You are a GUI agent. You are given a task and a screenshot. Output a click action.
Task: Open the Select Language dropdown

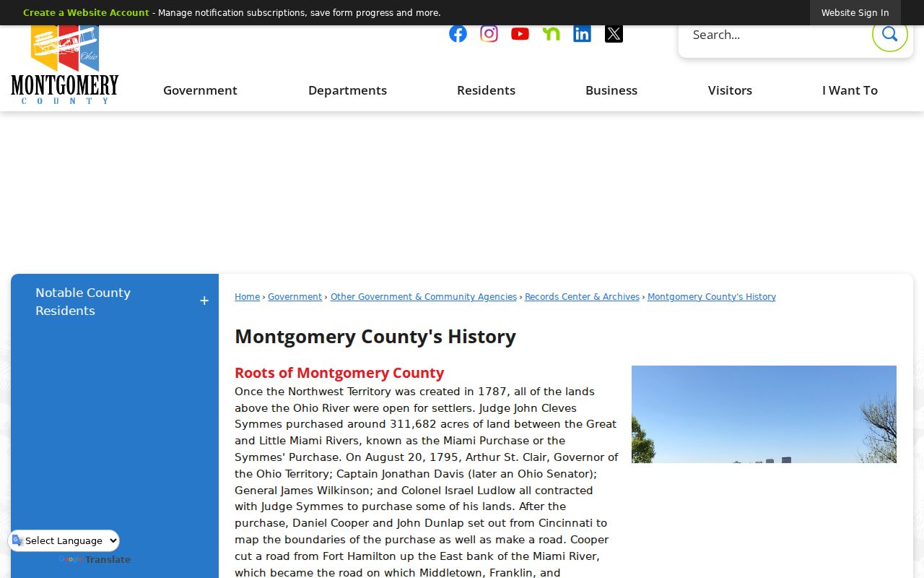coord(64,540)
